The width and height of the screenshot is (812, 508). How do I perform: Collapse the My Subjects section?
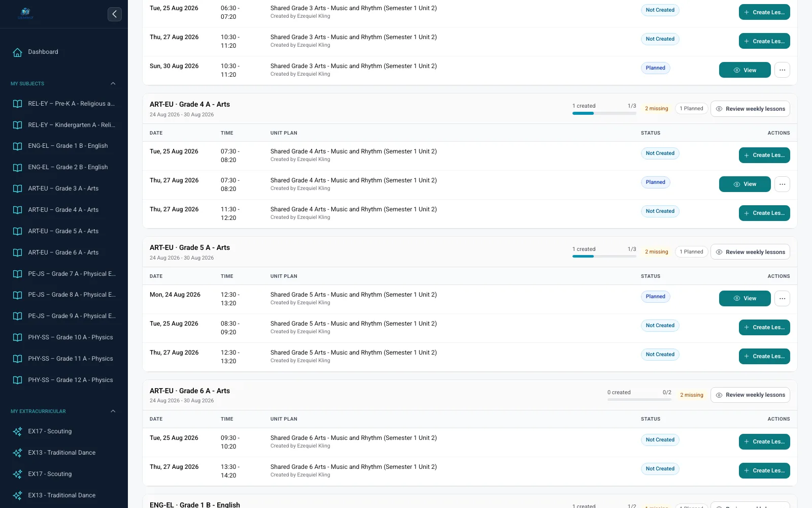(x=113, y=83)
